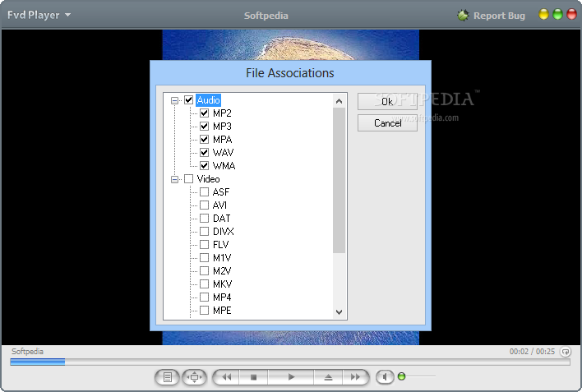Click the time display 00:02 / 00:25

532,351
